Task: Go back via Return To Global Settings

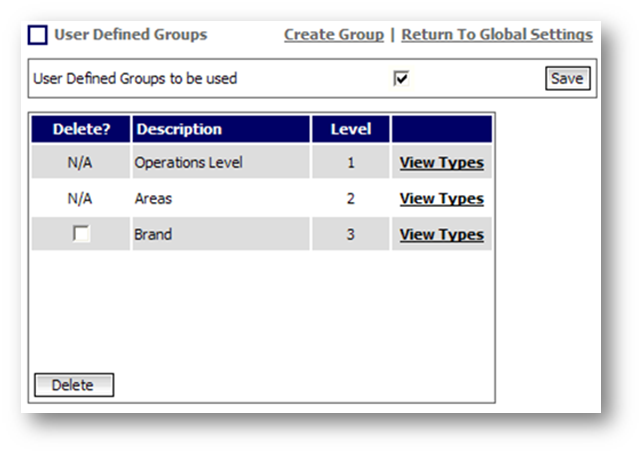Action: click(x=496, y=35)
